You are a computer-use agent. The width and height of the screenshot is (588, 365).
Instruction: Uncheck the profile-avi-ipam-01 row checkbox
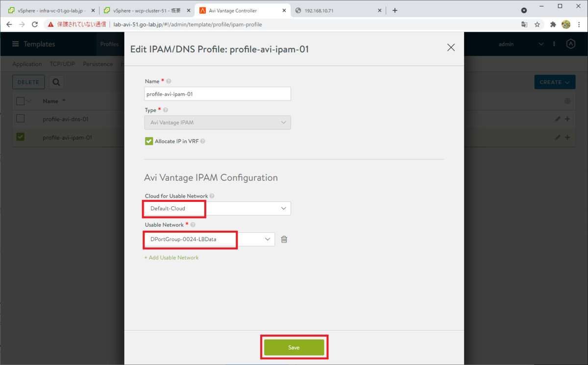pos(20,137)
